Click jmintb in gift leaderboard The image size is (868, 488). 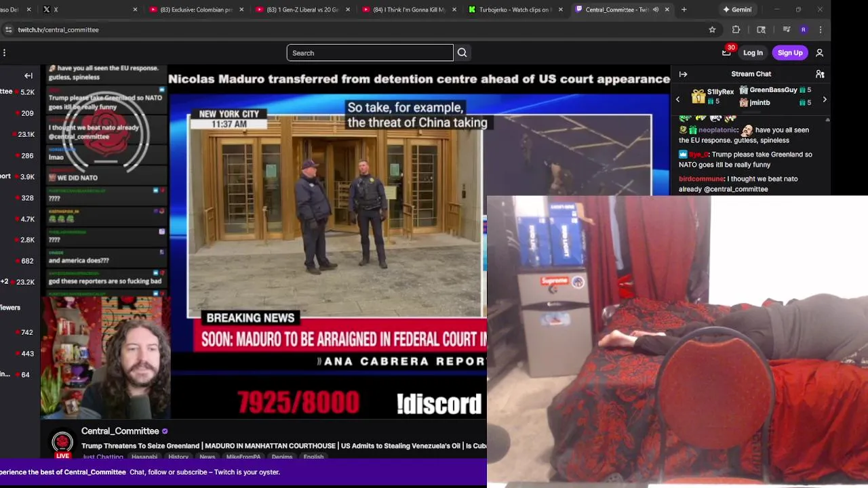(x=759, y=102)
